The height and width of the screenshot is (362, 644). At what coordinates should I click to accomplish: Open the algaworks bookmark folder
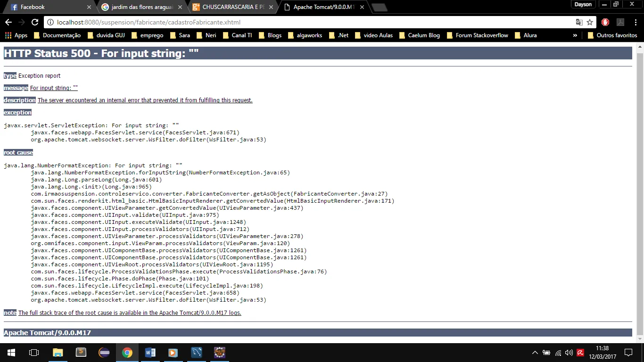[305, 35]
